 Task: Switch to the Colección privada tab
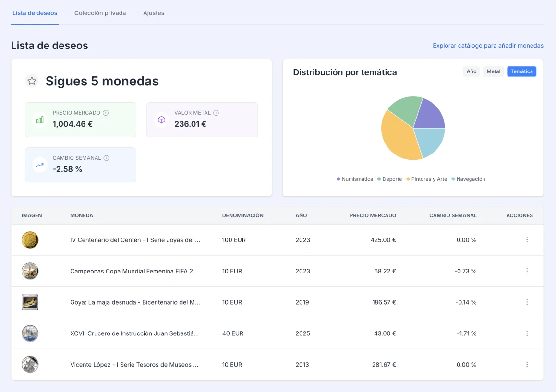tap(100, 13)
